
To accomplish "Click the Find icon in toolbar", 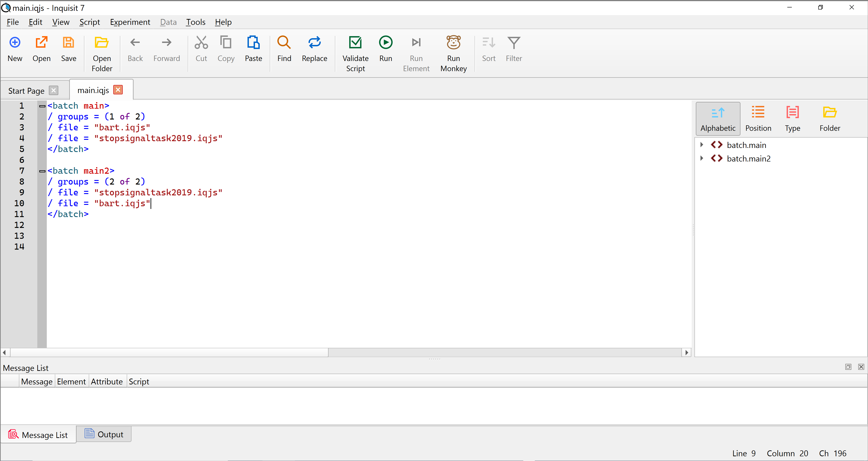I will [284, 49].
